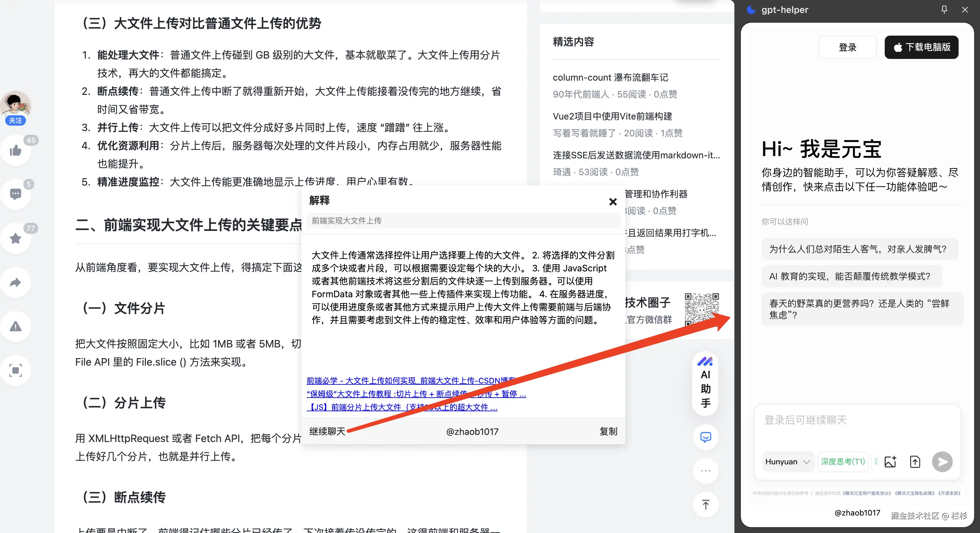Click the scroll-to-top arrow button
The image size is (980, 533).
click(705, 505)
